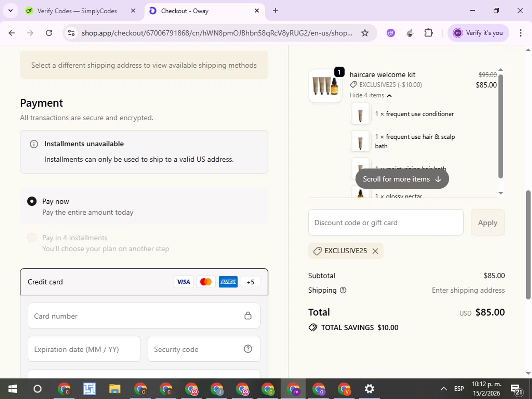The height and width of the screenshot is (399, 532).
Task: Bookmark this page with the star icon
Action: click(x=365, y=33)
